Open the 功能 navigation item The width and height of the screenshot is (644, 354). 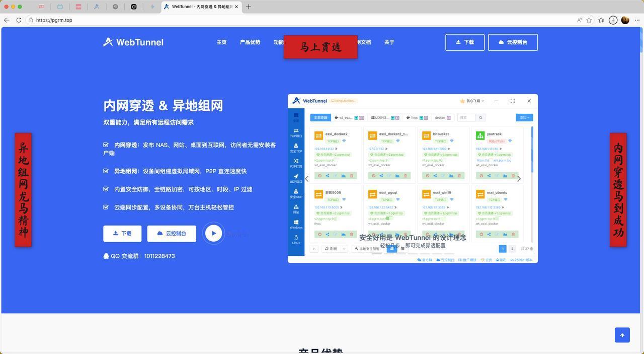pos(278,42)
